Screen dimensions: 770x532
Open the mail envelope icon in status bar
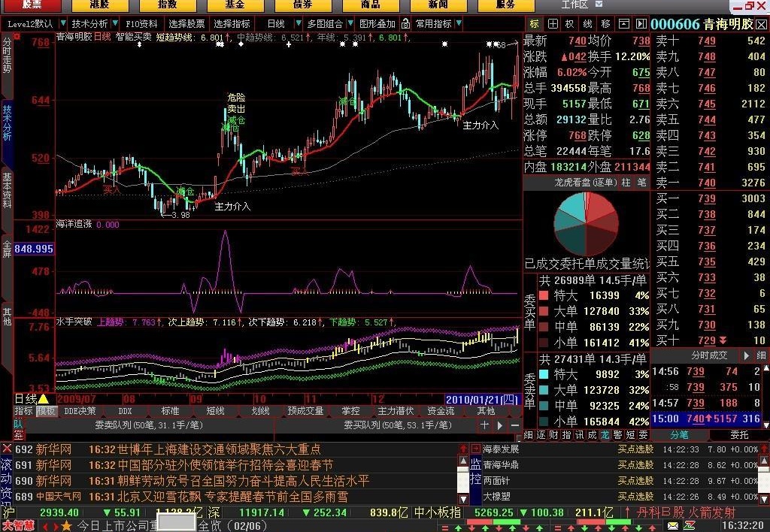(673, 526)
